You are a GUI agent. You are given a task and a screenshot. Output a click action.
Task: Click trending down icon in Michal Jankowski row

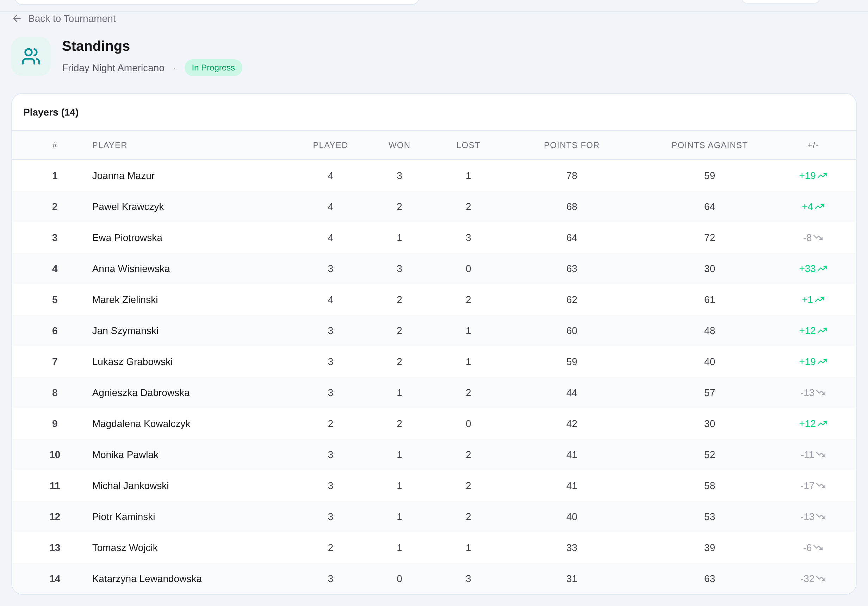point(821,486)
